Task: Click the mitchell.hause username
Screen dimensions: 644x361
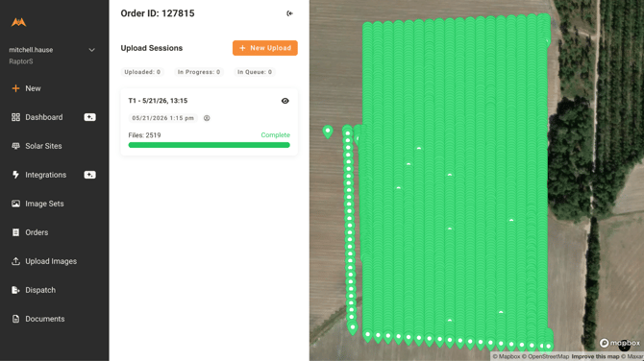Action: [x=31, y=50]
